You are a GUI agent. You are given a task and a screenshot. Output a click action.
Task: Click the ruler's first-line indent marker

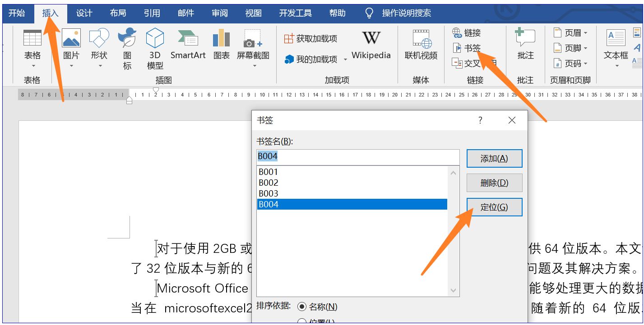point(156,90)
